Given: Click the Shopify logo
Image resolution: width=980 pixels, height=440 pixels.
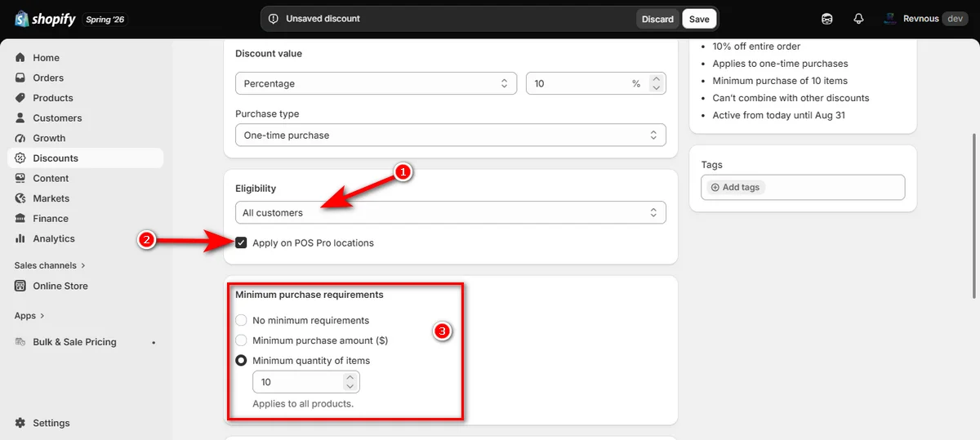Looking at the screenshot, I should click(46, 19).
